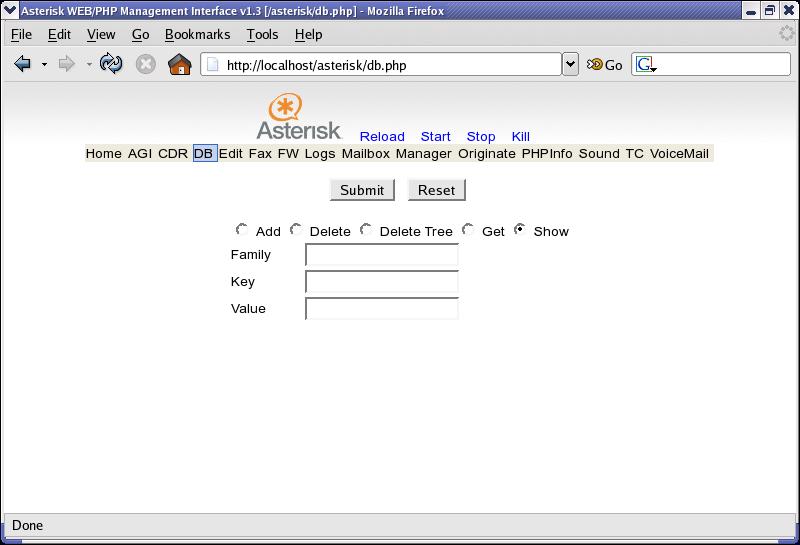Click the Stop loading icon
The image size is (800, 545).
146,65
